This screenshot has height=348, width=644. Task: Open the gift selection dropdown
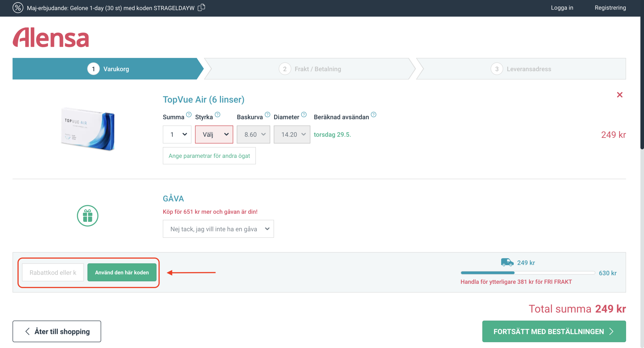[218, 229]
